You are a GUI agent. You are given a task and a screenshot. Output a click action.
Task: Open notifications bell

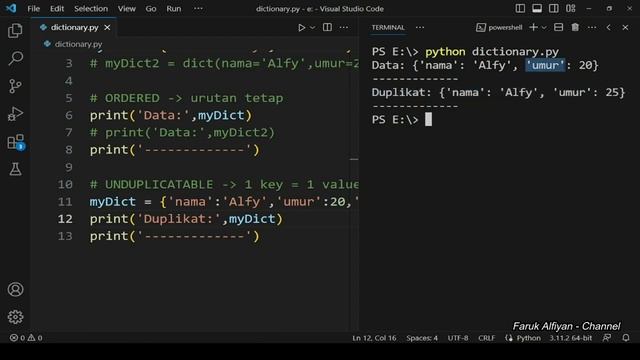coord(625,338)
